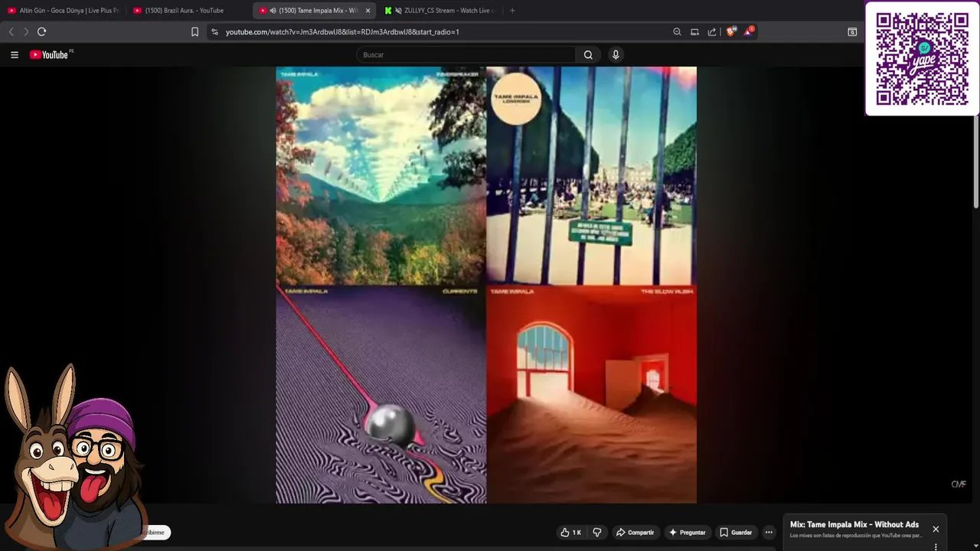Viewport: 980px width, 551px height.
Task: Bookmark this page in address bar
Action: click(194, 32)
